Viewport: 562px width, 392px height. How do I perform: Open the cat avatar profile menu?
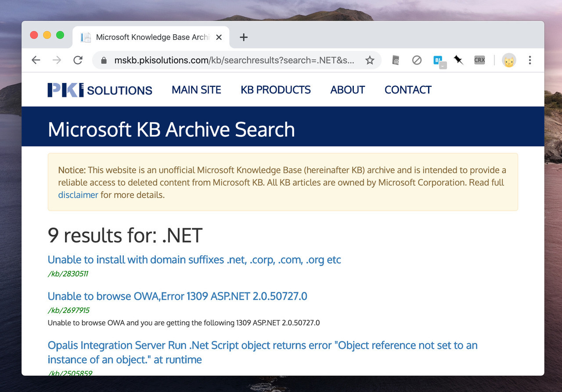point(509,61)
